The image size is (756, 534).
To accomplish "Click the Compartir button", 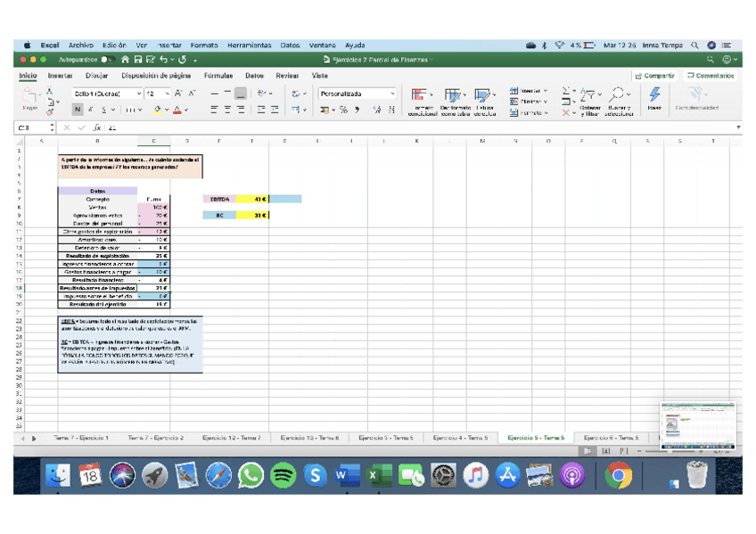I will (655, 76).
